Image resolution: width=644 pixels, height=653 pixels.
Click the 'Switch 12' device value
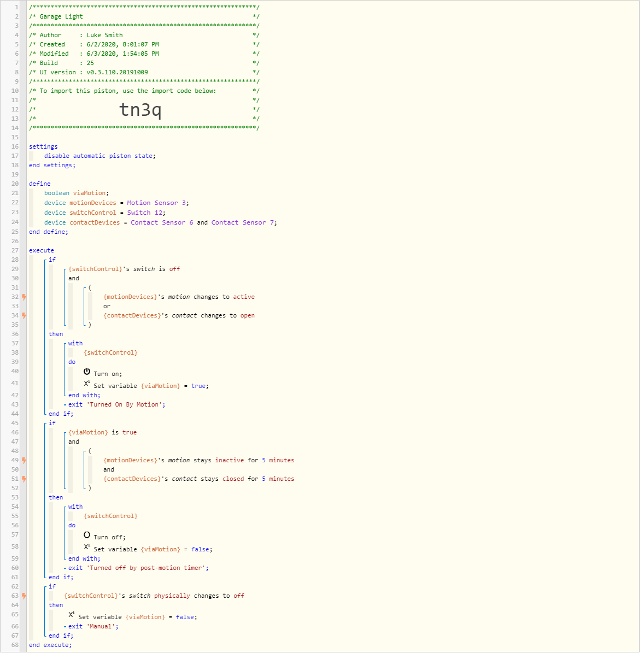[145, 213]
